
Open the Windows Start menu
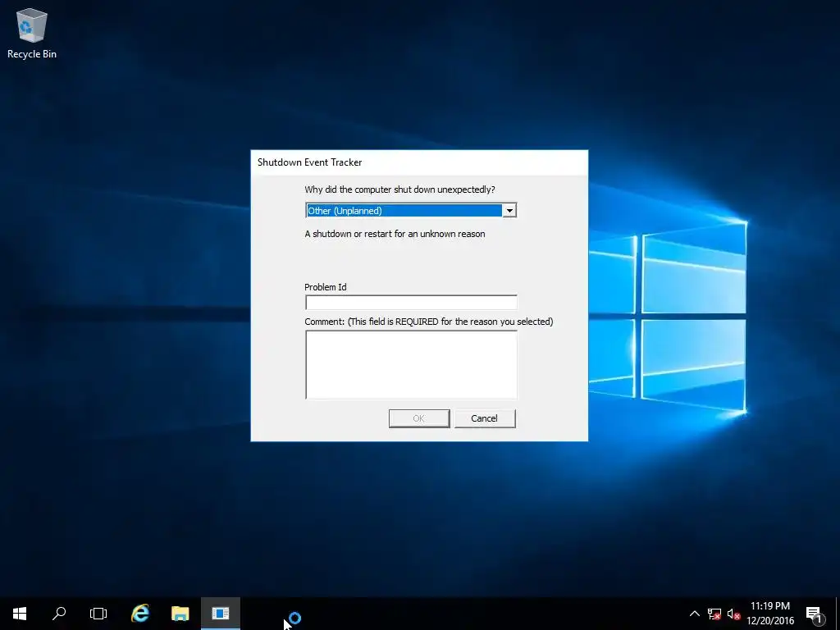pos(20,614)
